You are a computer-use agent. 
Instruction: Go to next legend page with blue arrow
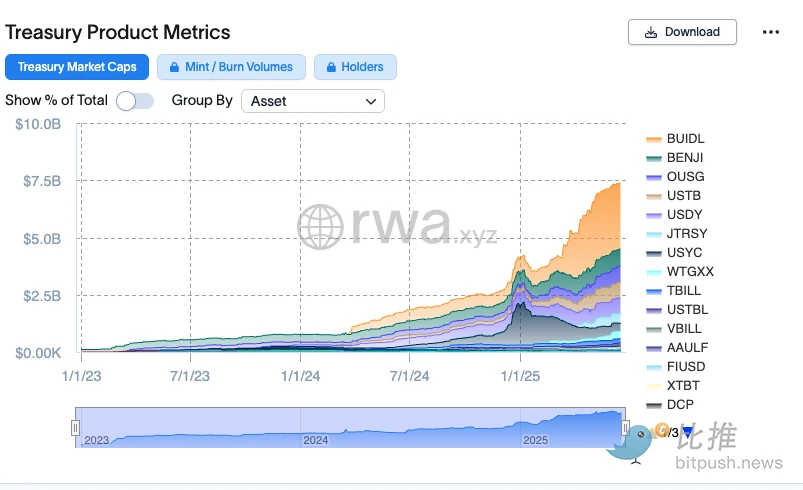click(x=687, y=432)
